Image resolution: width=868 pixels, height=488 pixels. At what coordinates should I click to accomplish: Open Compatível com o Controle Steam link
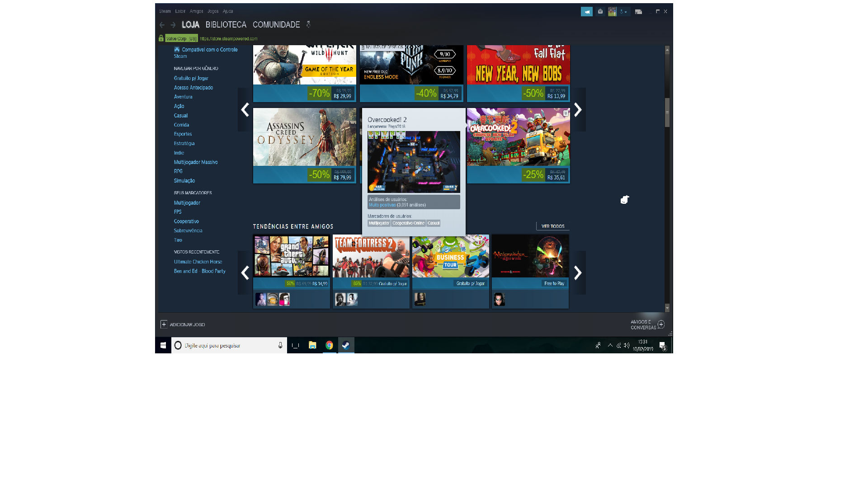pyautogui.click(x=206, y=53)
